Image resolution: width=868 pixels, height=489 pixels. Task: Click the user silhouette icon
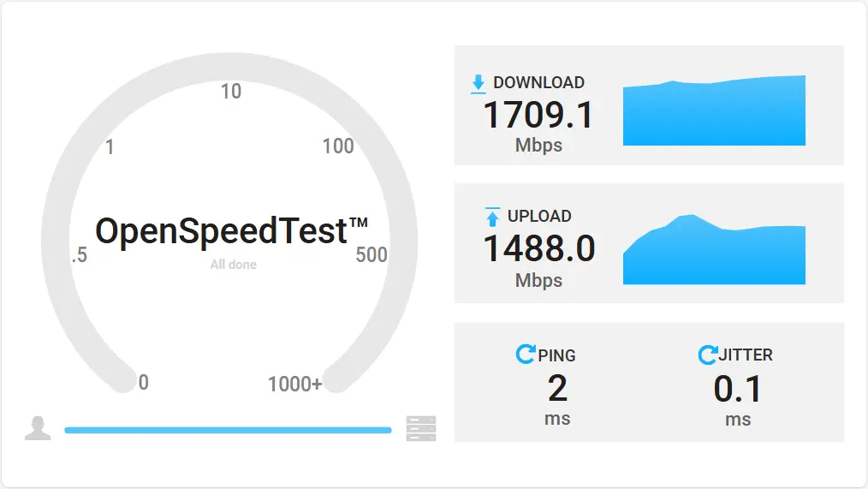pos(38,428)
